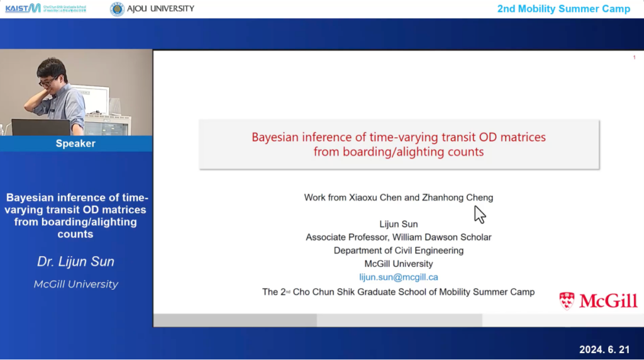
Task: Click the Ajou University emblem icon
Action: [117, 9]
